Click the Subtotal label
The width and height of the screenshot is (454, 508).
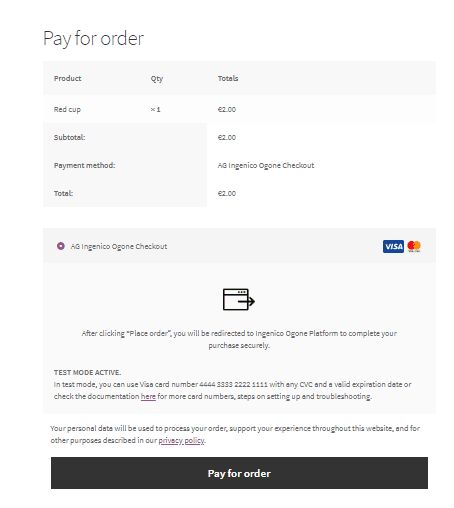(69, 137)
